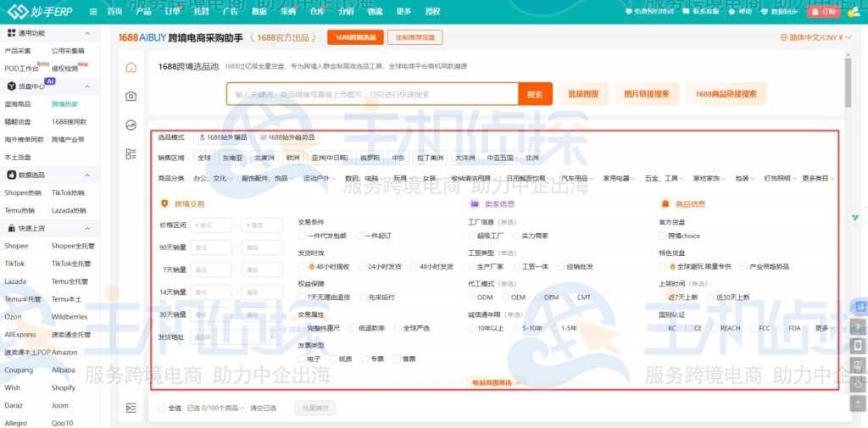Open the Shopee热销 sidebar link
The image size is (868, 428).
pyautogui.click(x=23, y=192)
